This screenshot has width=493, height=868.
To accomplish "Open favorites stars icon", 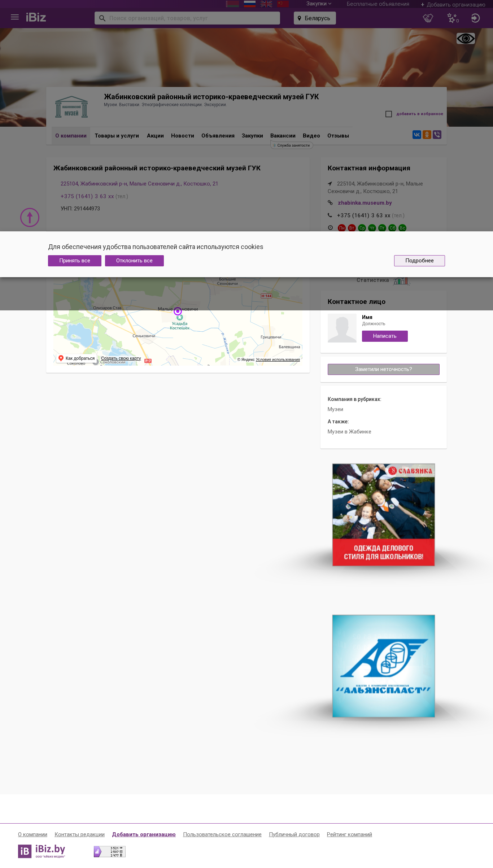I will pos(452,18).
